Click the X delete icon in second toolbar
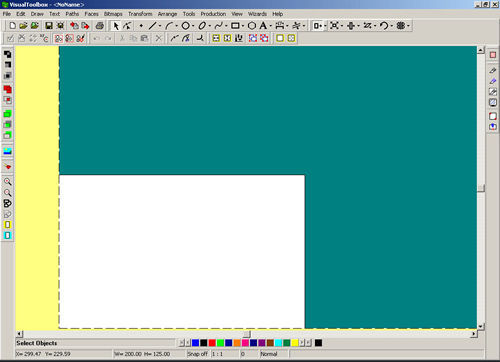Screen dimensions: 500x362 [x=158, y=38]
